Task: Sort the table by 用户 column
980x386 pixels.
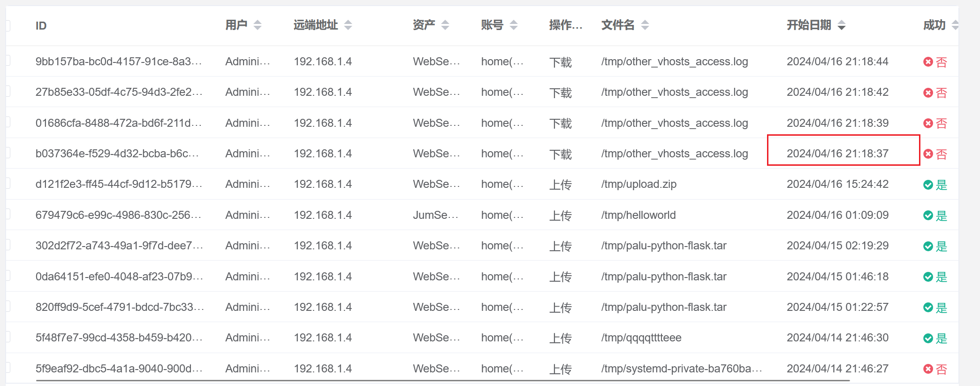Action: [x=257, y=25]
